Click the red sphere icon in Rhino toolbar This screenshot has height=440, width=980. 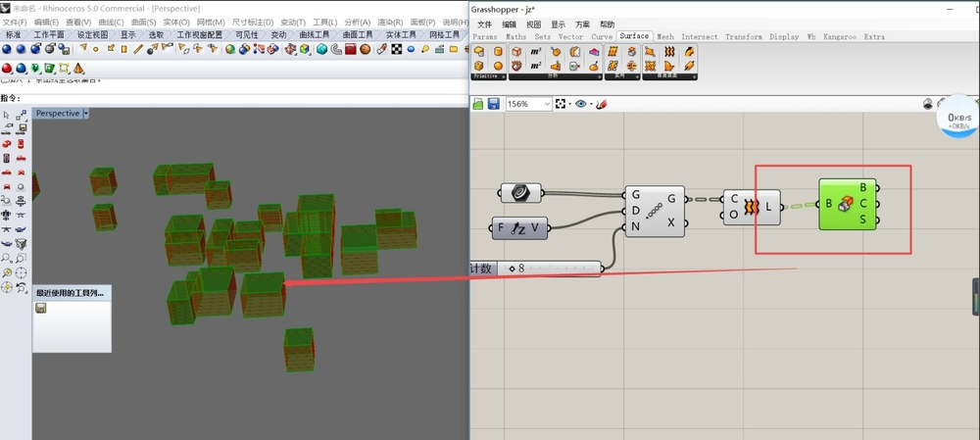tap(7, 69)
